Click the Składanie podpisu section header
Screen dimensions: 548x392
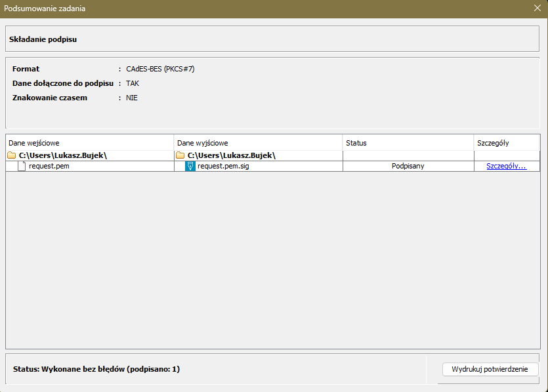click(43, 39)
